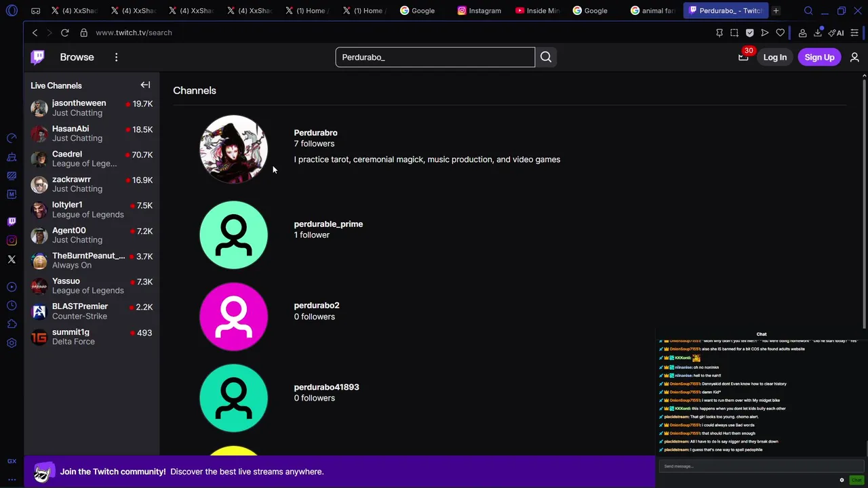
Task: Click the green Chat send button
Action: click(x=856, y=480)
